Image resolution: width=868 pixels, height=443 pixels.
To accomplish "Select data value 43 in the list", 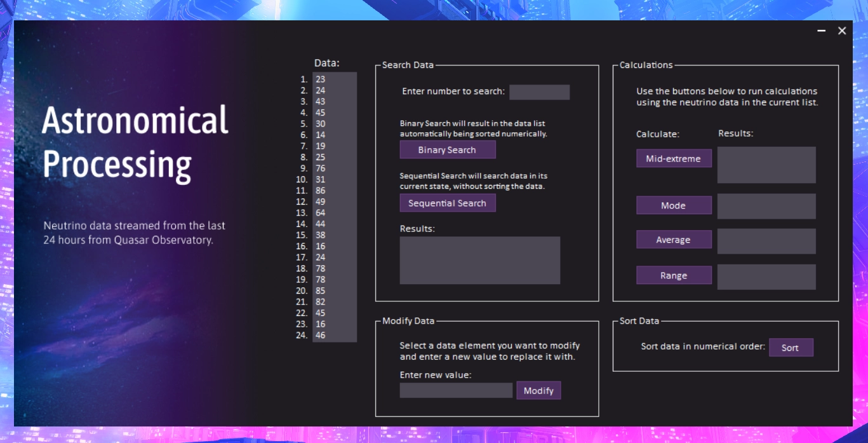I will [335, 102].
